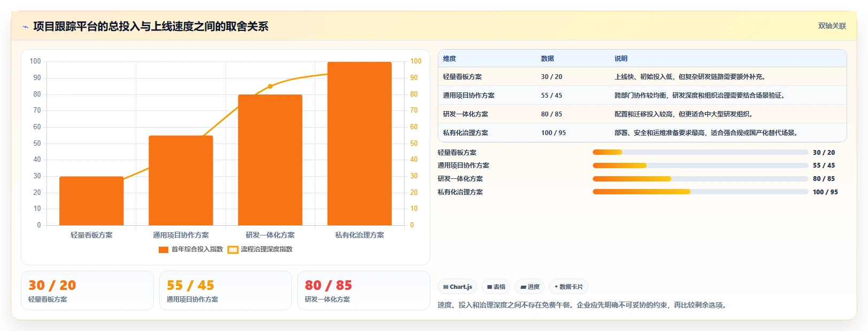Viewport: 868px width, 331px height.
Task: Toggle the 首年综合投入指数 legend swatch
Action: point(164,249)
